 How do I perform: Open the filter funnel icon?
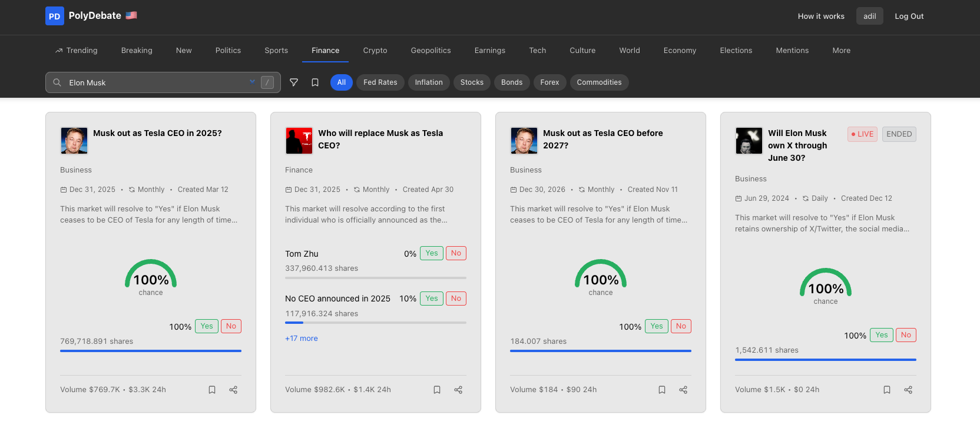coord(294,82)
